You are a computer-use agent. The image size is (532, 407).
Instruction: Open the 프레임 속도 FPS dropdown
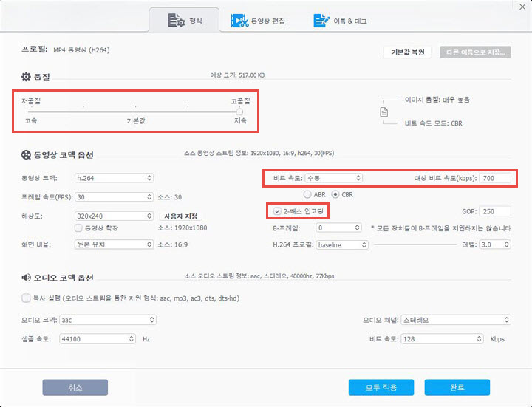114,197
